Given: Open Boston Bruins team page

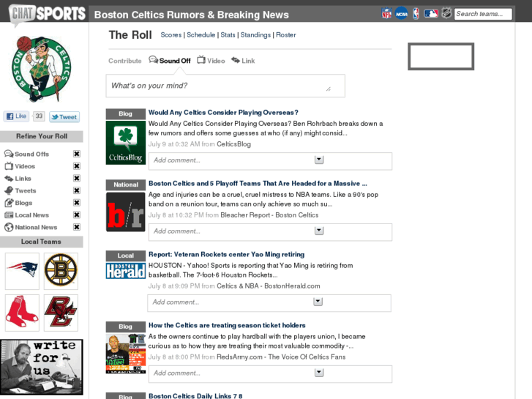Looking at the screenshot, I should [x=61, y=271].
